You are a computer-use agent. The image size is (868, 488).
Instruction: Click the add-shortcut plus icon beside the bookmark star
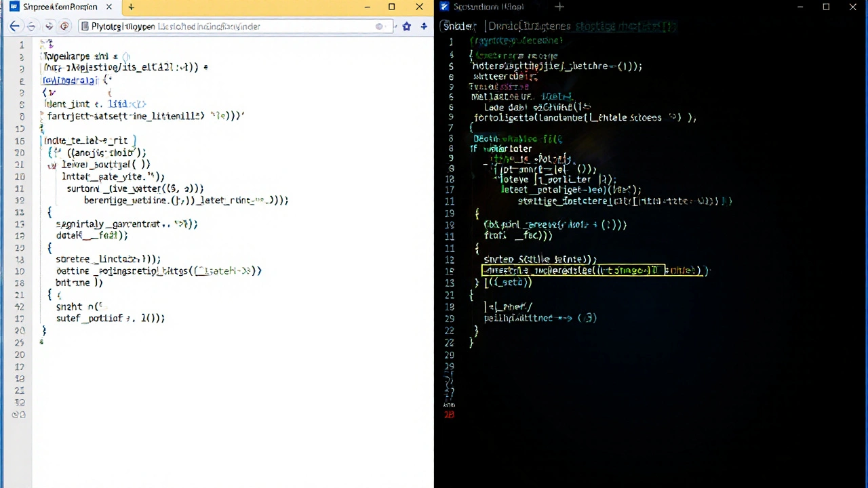pos(423,26)
